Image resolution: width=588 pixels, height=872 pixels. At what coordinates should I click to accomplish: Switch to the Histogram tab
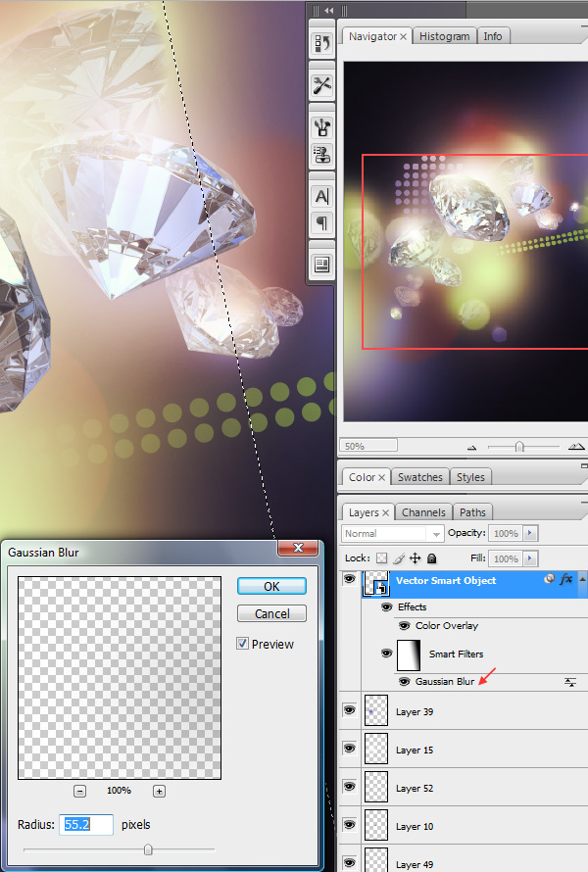coord(445,36)
